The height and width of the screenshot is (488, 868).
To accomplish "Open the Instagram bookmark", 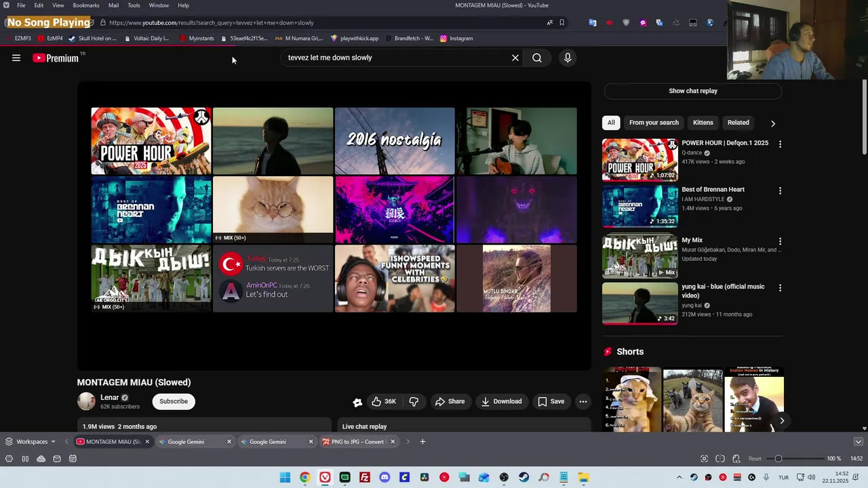I will click(456, 39).
